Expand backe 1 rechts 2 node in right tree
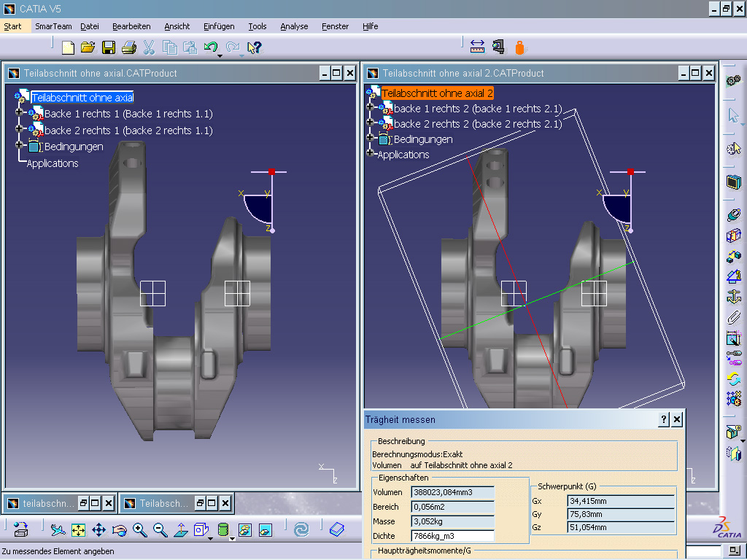Viewport: 747px width, 560px height. coord(370,106)
